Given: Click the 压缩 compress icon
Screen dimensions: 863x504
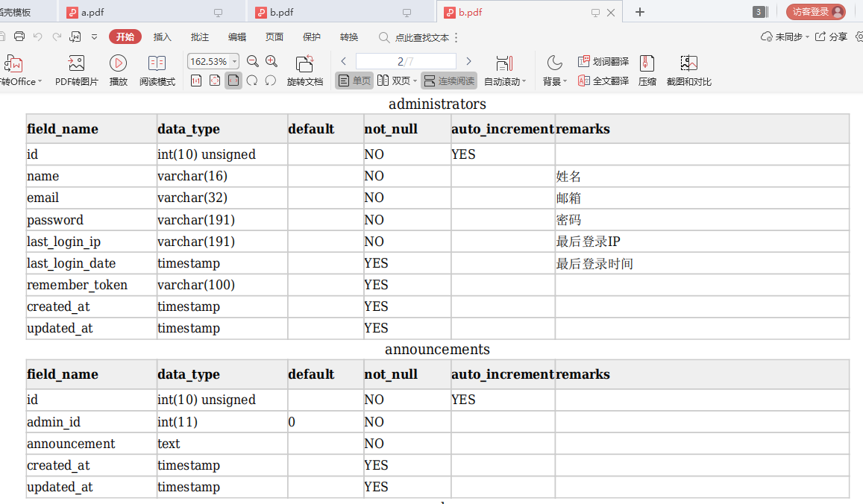Looking at the screenshot, I should [x=647, y=63].
